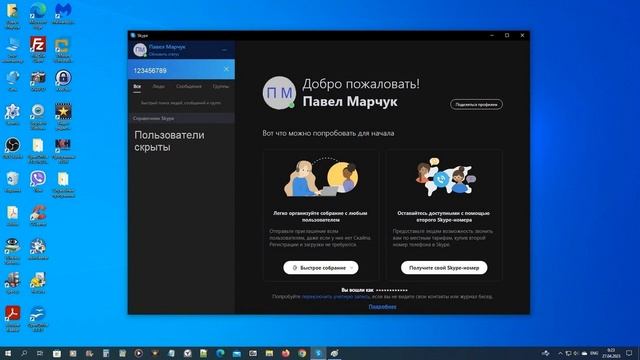This screenshot has height=360, width=640.
Task: Open taskbar Search magnifier
Action: point(24,353)
